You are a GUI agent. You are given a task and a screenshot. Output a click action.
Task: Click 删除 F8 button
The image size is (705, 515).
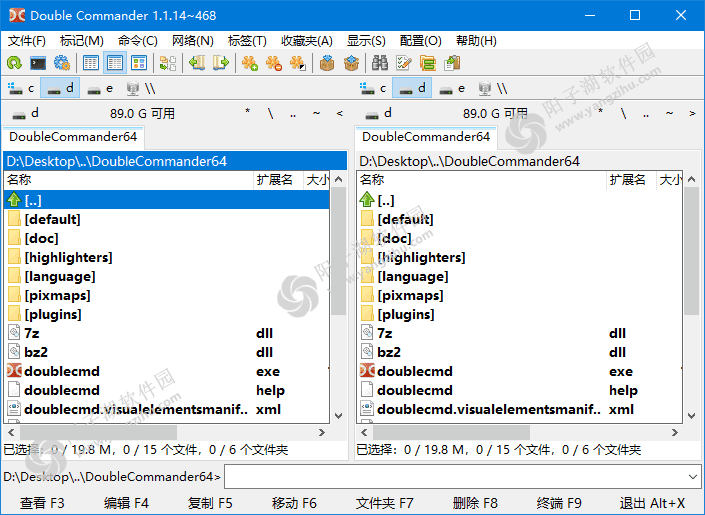tap(475, 503)
